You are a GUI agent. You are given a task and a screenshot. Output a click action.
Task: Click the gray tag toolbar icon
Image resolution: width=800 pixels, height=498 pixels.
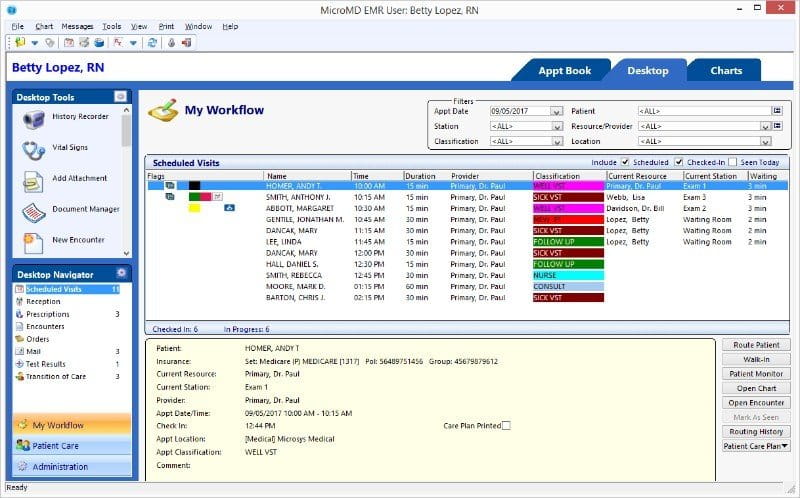(49, 43)
